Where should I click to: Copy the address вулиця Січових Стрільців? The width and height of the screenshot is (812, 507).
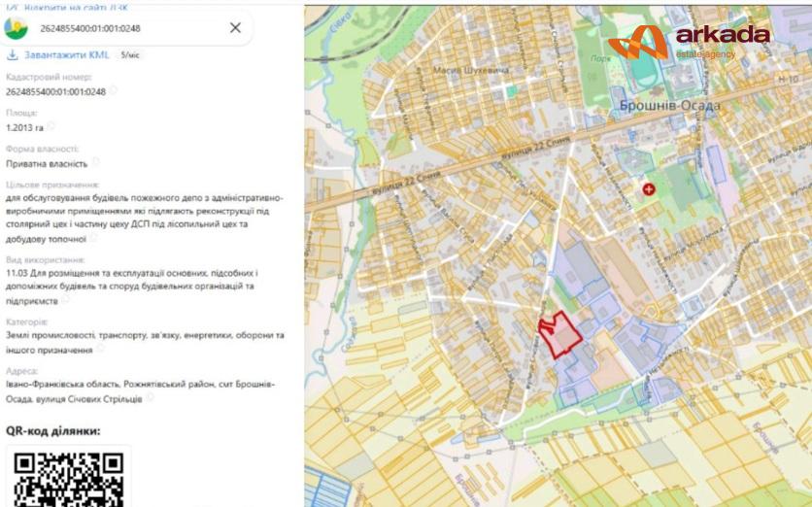click(x=150, y=397)
